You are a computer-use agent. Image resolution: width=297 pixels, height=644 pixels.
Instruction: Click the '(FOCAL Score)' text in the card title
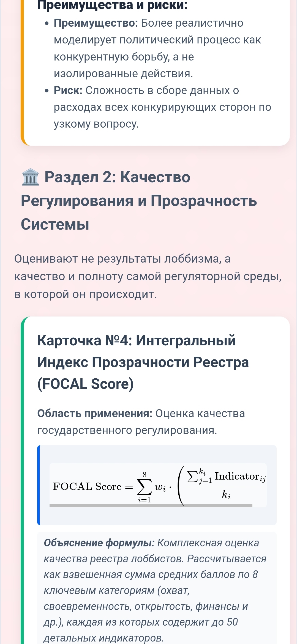point(85,384)
